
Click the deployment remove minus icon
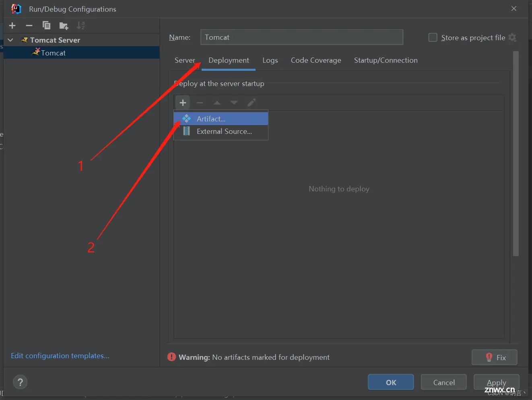(x=200, y=103)
